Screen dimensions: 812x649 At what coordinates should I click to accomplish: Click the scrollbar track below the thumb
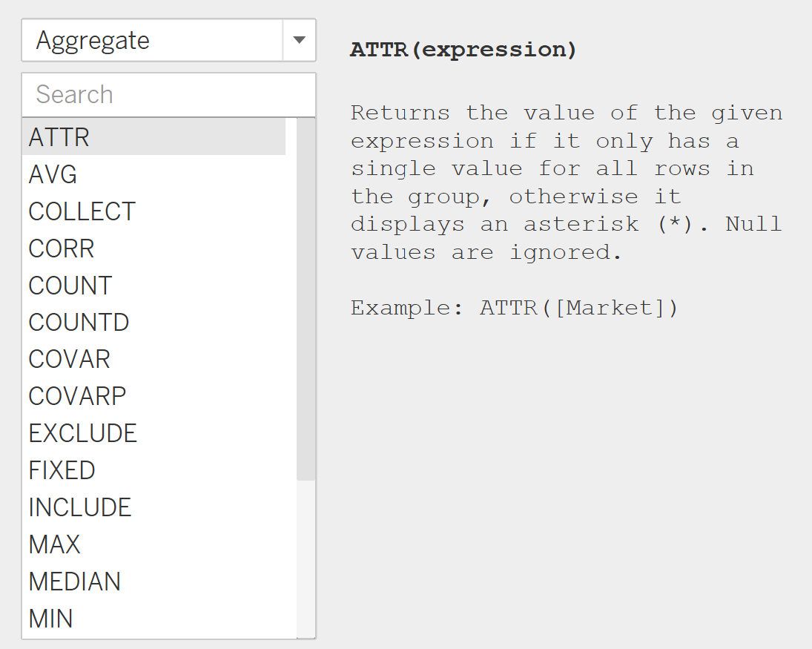click(x=306, y=556)
